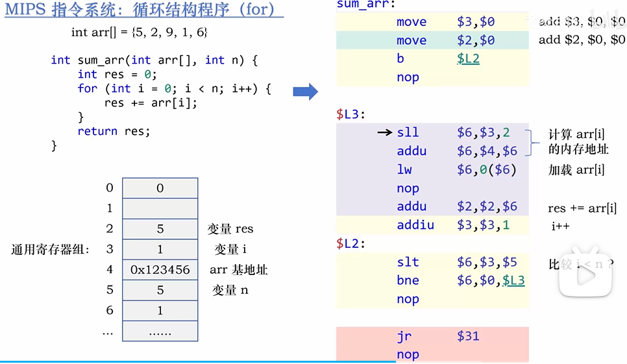Click the slide title 'MIPS 指令系统：循环结构程序 (for)'
The width and height of the screenshot is (627, 364).
[x=144, y=9]
